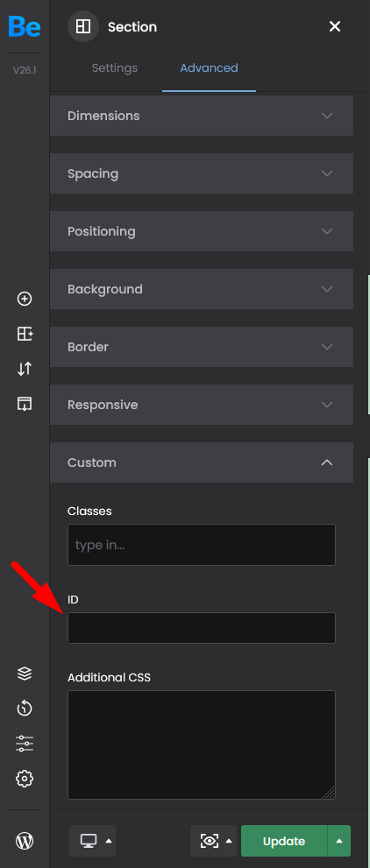The image size is (370, 868).
Task: Expand the Dimensions section
Action: click(202, 116)
